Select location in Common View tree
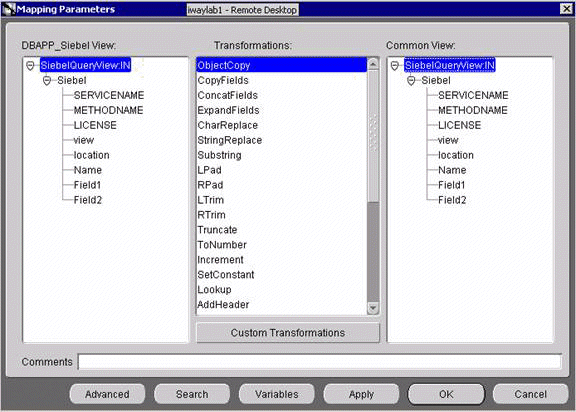The width and height of the screenshot is (576, 412). (x=456, y=155)
